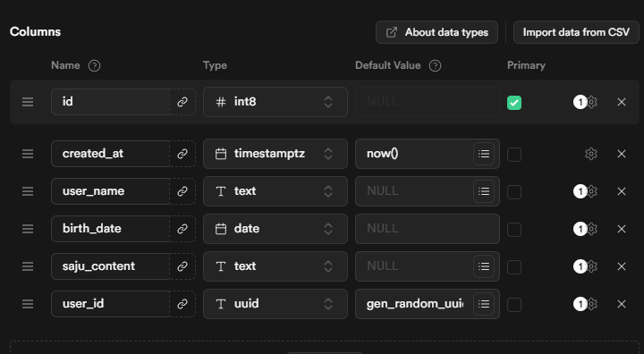Edit the id column name field
This screenshot has width=644, height=354.
click(110, 102)
